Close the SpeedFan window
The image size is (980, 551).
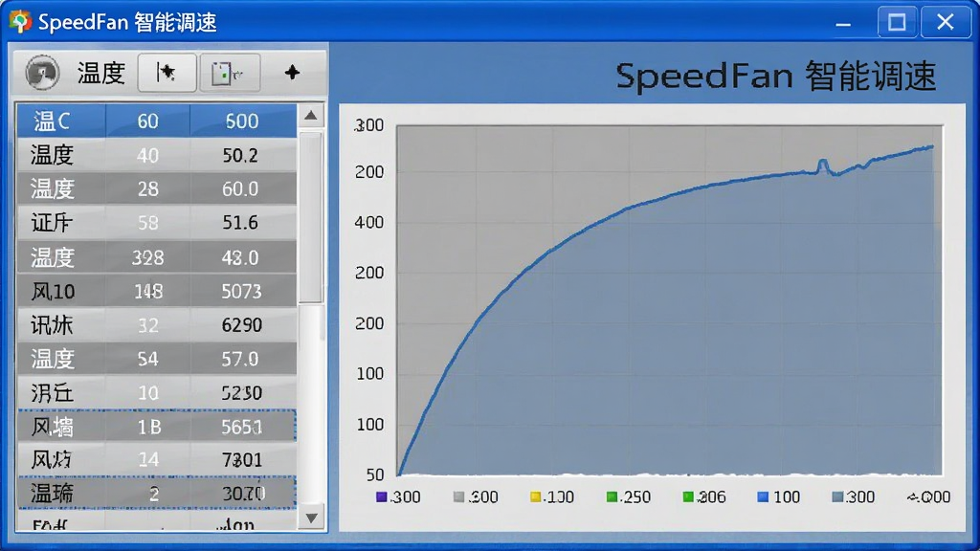click(x=945, y=23)
